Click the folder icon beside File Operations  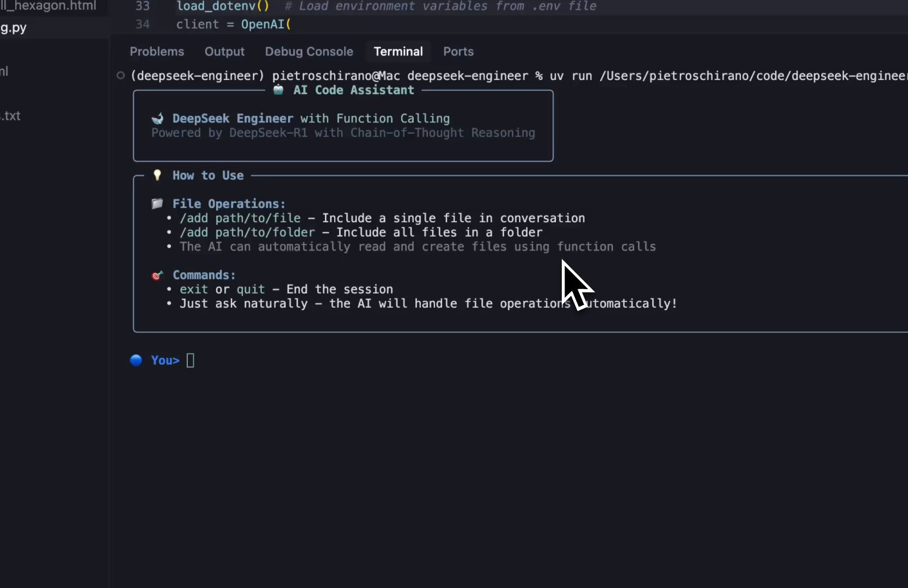pyautogui.click(x=157, y=204)
